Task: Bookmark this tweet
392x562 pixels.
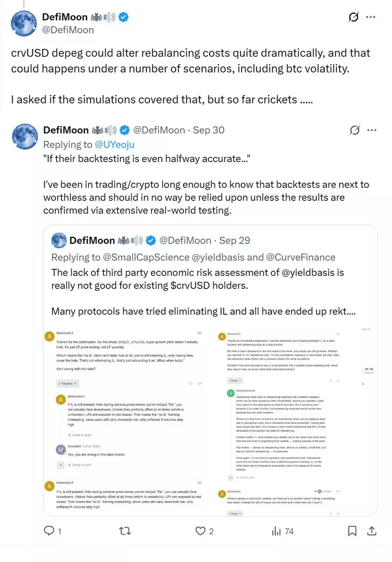Action: click(x=352, y=531)
